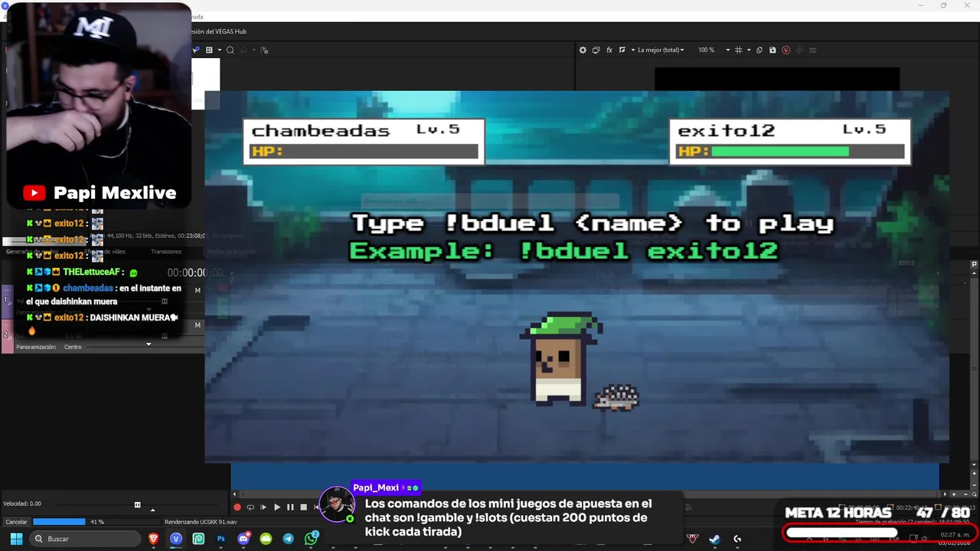Toggle the external monitor preview icon
Viewport: 980px width, 551px height.
[x=596, y=50]
